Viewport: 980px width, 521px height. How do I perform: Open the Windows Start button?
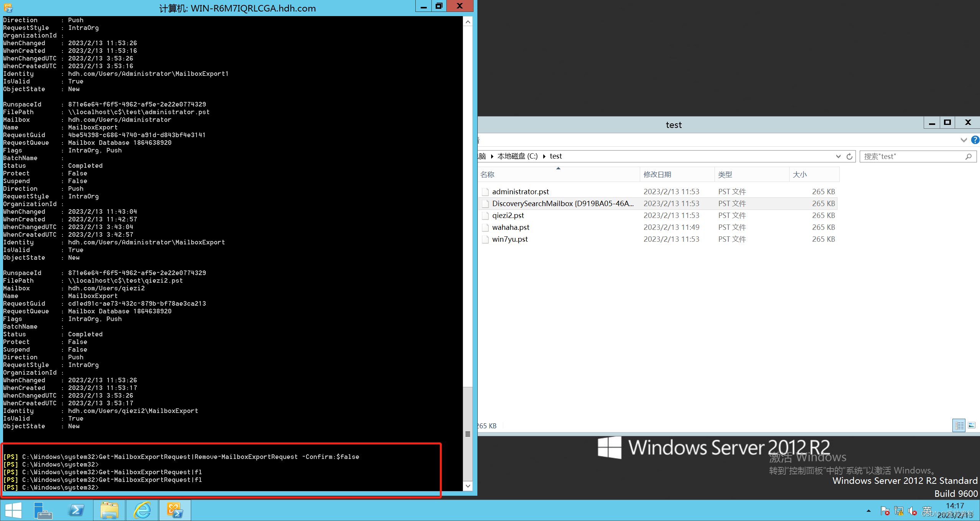(13, 510)
